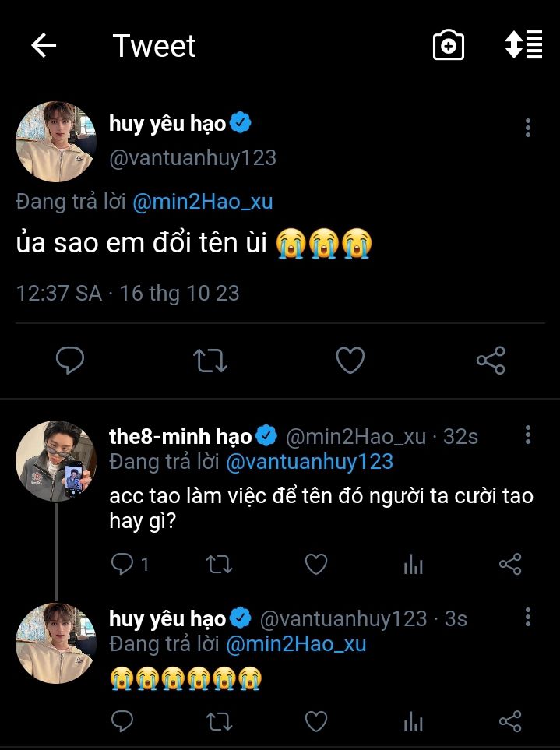Image resolution: width=560 pixels, height=750 pixels.
Task: Like the8-minh hạo's reply
Action: coord(315,565)
